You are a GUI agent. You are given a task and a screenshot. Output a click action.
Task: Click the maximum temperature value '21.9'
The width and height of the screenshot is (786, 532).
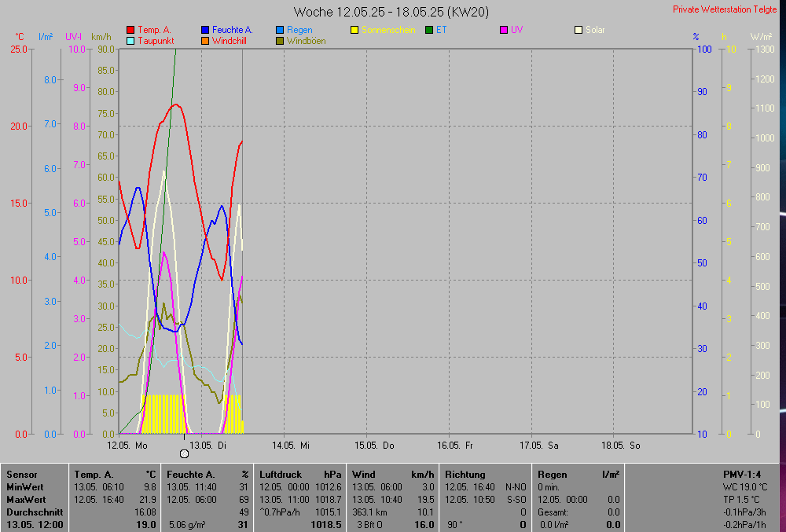tap(147, 500)
